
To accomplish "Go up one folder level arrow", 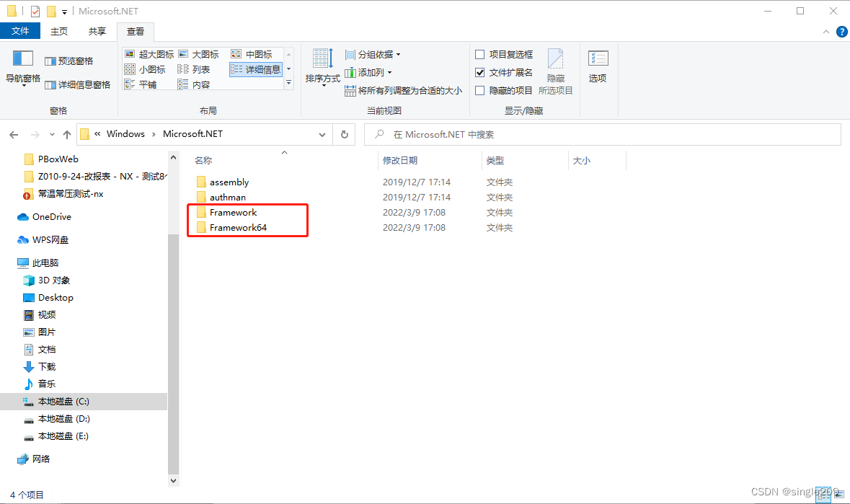I will [66, 134].
